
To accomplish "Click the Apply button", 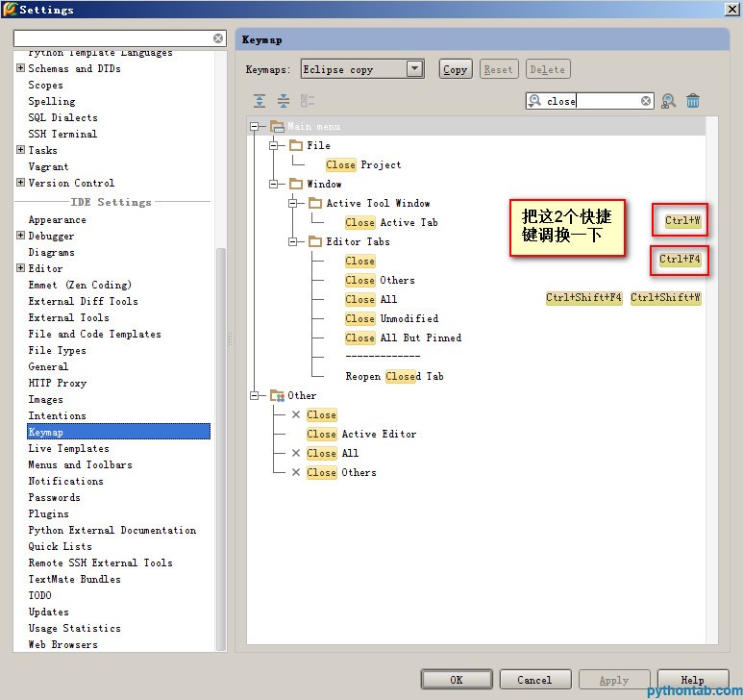I will point(614,680).
